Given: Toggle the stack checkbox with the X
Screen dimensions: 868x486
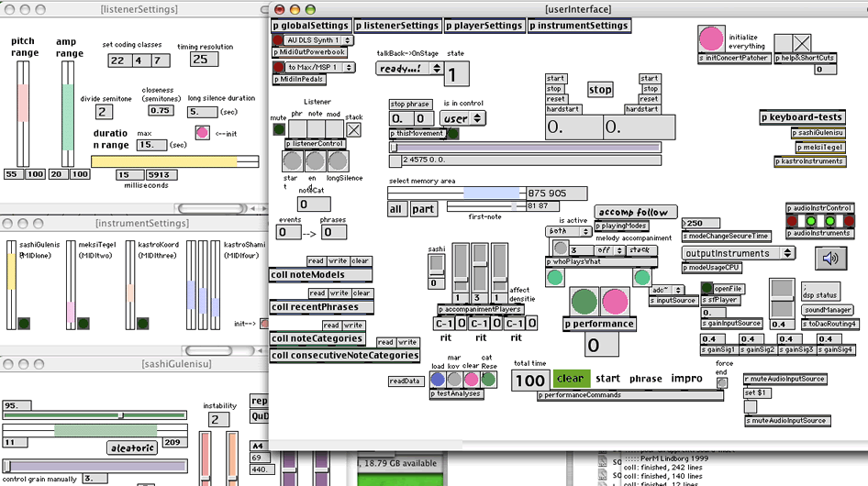Looking at the screenshot, I should [353, 129].
